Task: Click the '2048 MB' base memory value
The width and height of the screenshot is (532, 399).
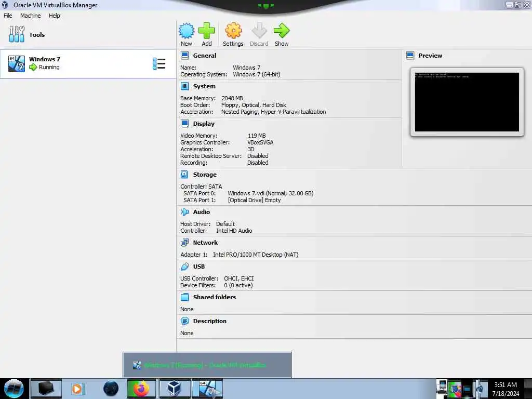Action: (232, 98)
